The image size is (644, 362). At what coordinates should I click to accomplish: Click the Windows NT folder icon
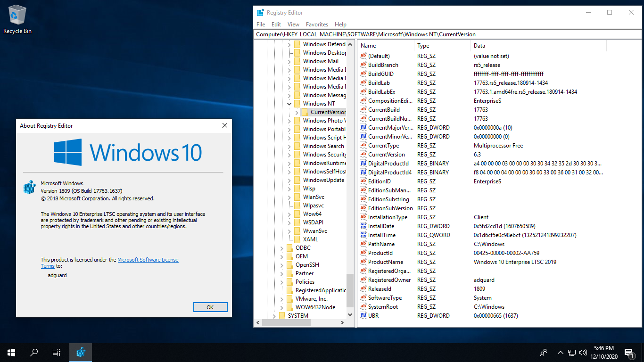tap(297, 103)
